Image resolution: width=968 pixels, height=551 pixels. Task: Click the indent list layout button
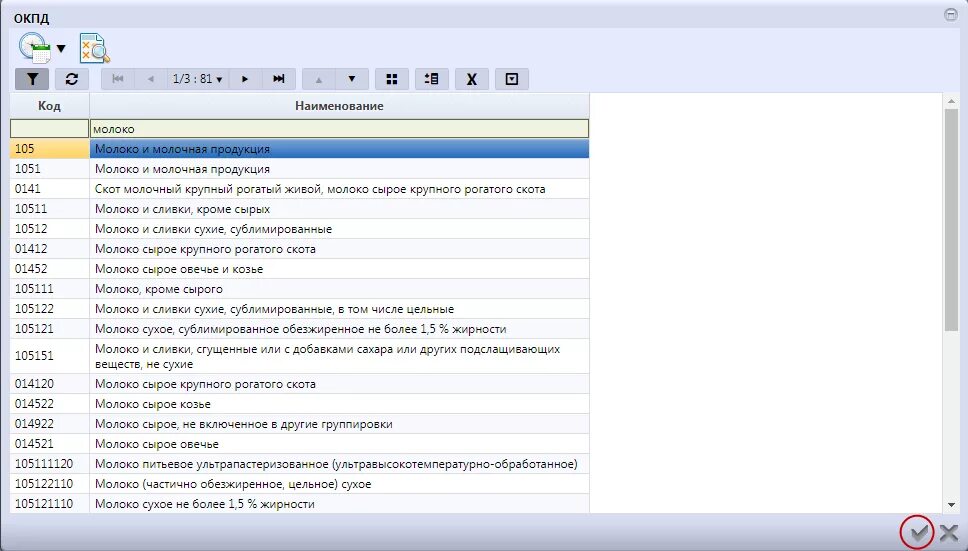coord(432,79)
